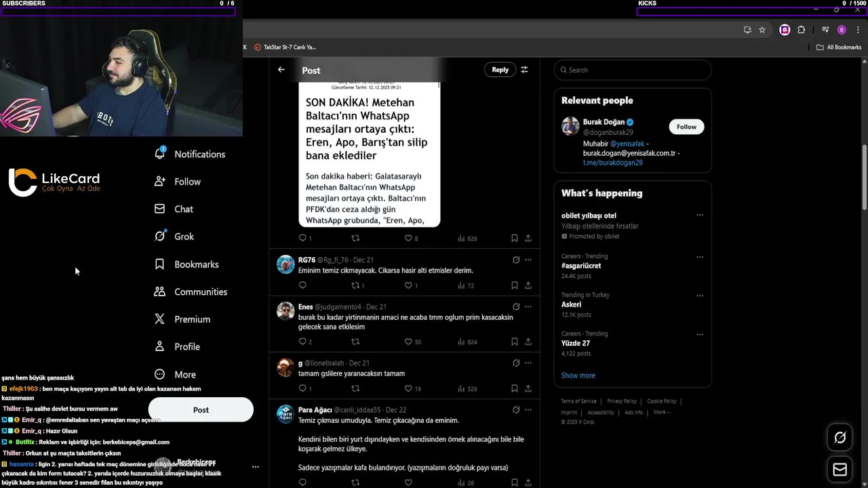The height and width of the screenshot is (488, 868).
Task: Expand the footer More menu
Action: click(x=662, y=412)
